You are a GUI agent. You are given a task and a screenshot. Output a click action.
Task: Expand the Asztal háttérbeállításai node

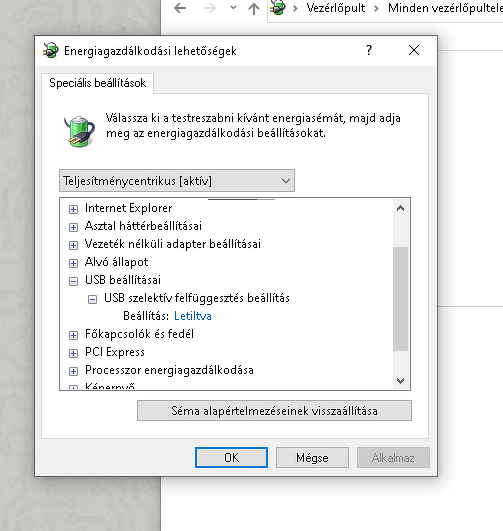tap(73, 227)
